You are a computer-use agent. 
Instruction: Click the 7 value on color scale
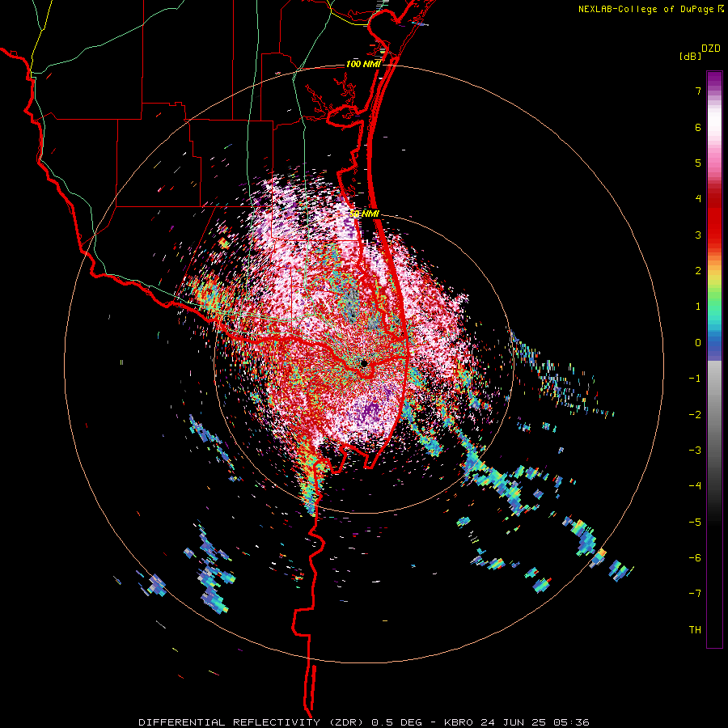(698, 91)
